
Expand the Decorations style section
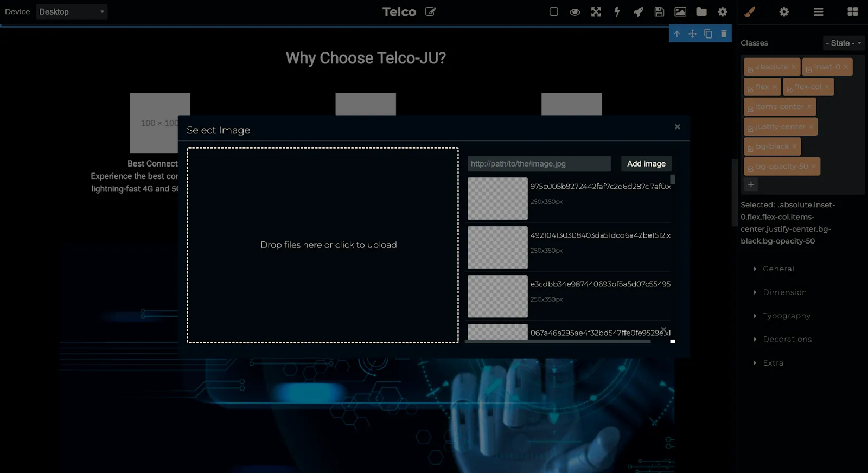coord(787,339)
